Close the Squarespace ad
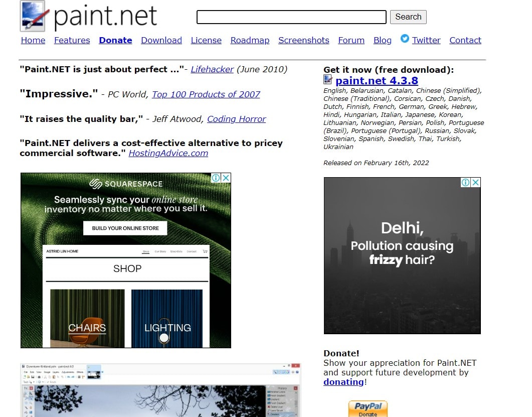This screenshot has width=532, height=417. 226,178
